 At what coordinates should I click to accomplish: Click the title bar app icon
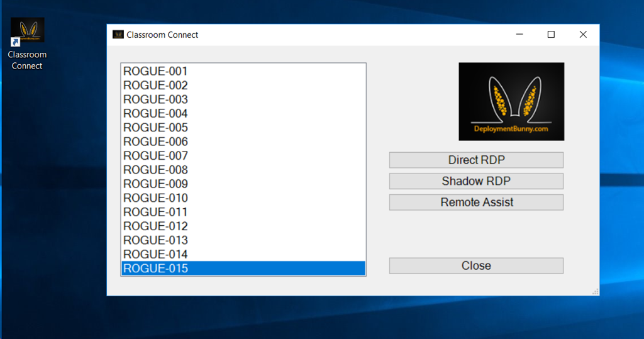[x=118, y=35]
